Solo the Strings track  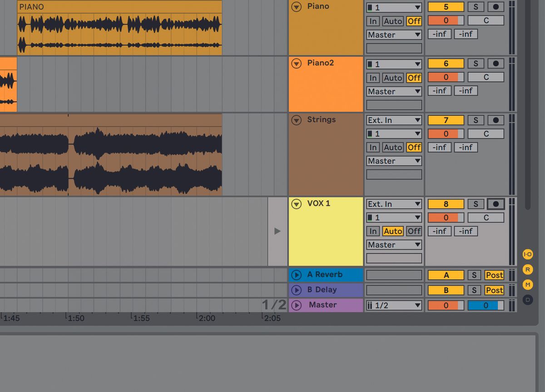tap(476, 120)
